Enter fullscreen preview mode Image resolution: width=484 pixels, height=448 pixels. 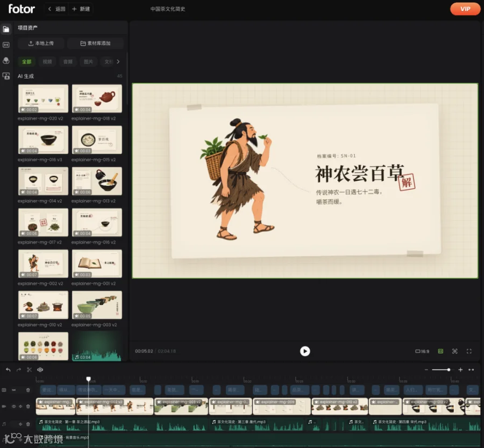pos(469,351)
